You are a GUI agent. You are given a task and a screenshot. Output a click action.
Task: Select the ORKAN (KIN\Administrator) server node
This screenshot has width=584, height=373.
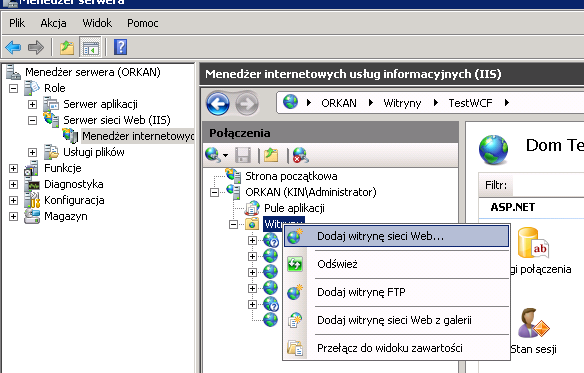point(311,192)
